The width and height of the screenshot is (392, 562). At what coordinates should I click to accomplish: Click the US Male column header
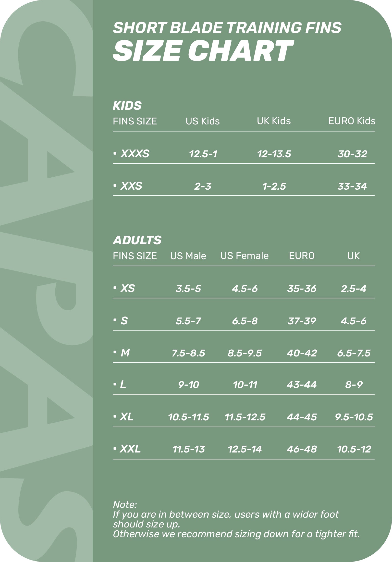tap(188, 256)
